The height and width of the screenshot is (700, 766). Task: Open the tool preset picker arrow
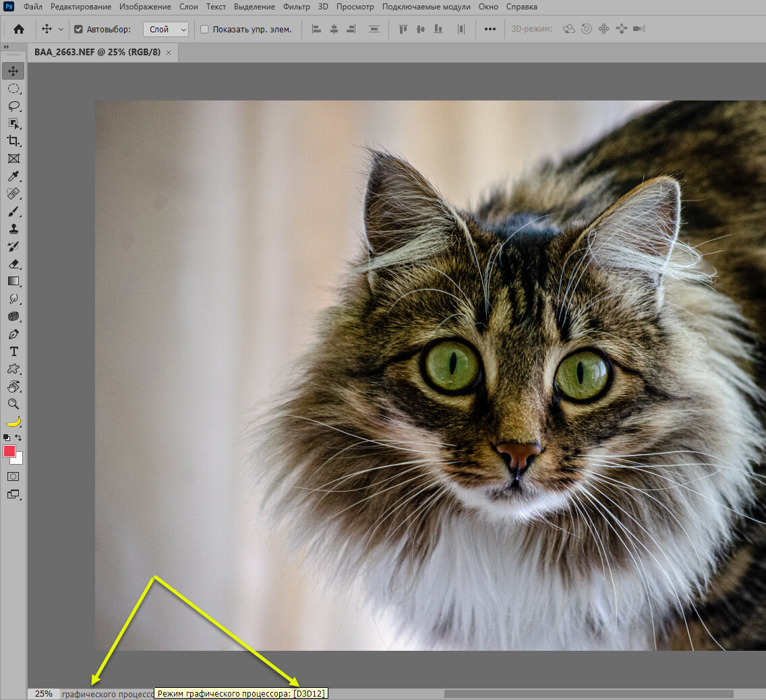(x=61, y=29)
